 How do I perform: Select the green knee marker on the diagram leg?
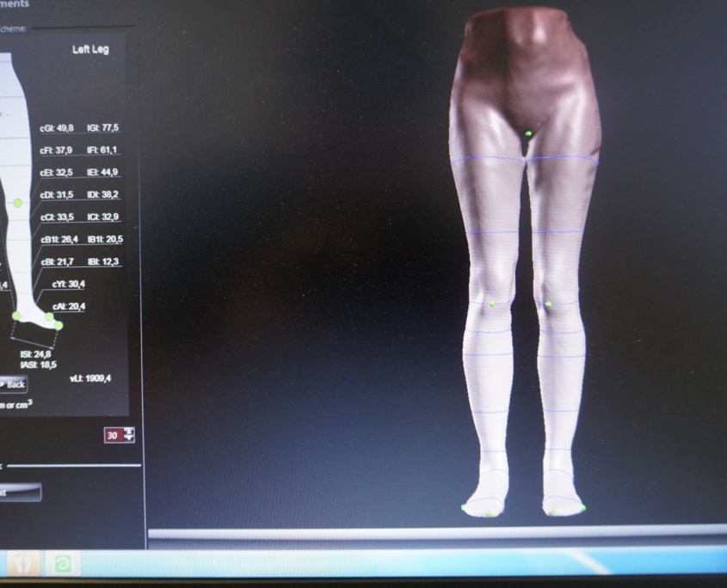(18, 203)
